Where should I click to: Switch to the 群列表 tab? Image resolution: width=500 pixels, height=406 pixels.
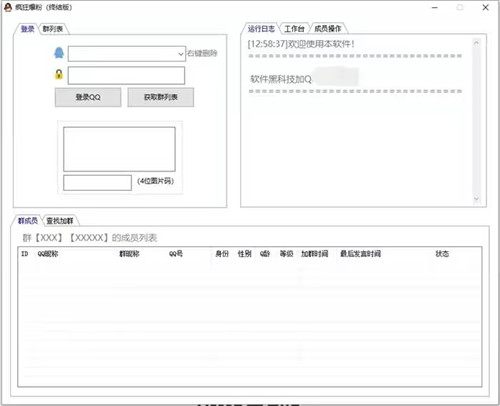(53, 29)
